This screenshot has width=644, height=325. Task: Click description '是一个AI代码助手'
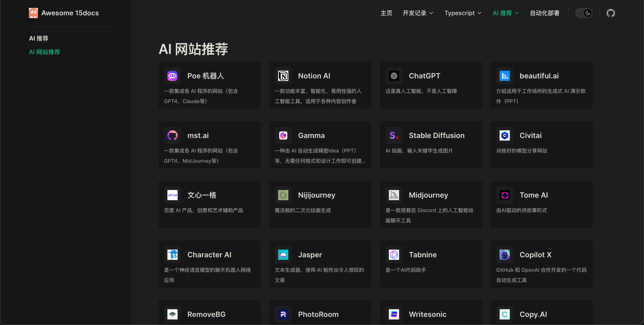(x=405, y=270)
